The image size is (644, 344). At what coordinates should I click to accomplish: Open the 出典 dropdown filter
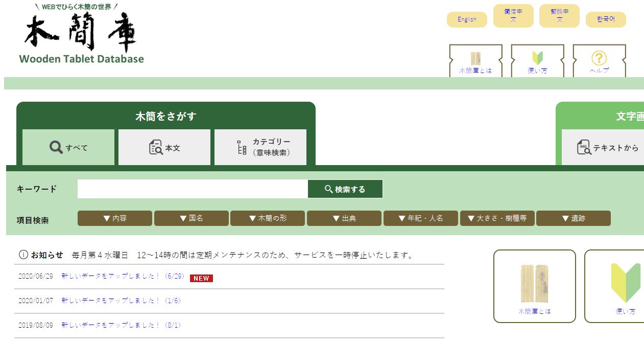[344, 218]
